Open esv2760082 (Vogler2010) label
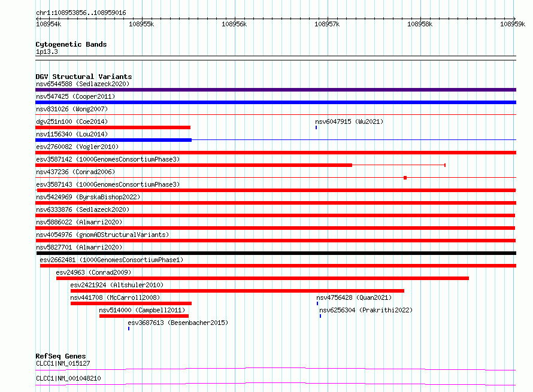This screenshot has height=392, width=533. pos(77,147)
